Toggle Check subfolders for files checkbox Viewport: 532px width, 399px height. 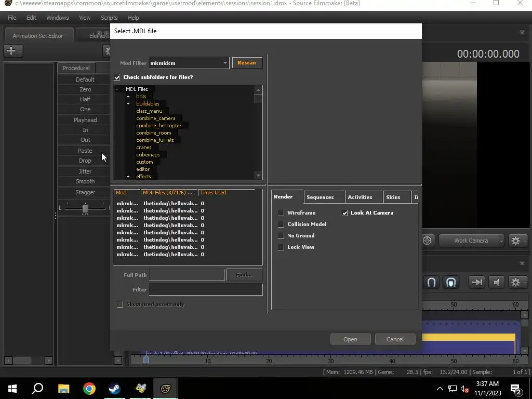(117, 77)
